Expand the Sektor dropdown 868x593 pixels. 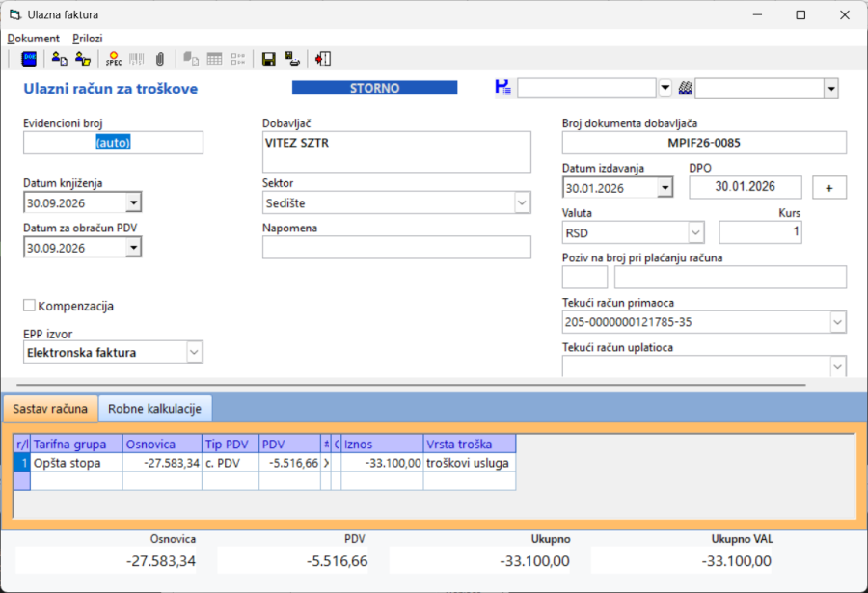[x=522, y=202]
